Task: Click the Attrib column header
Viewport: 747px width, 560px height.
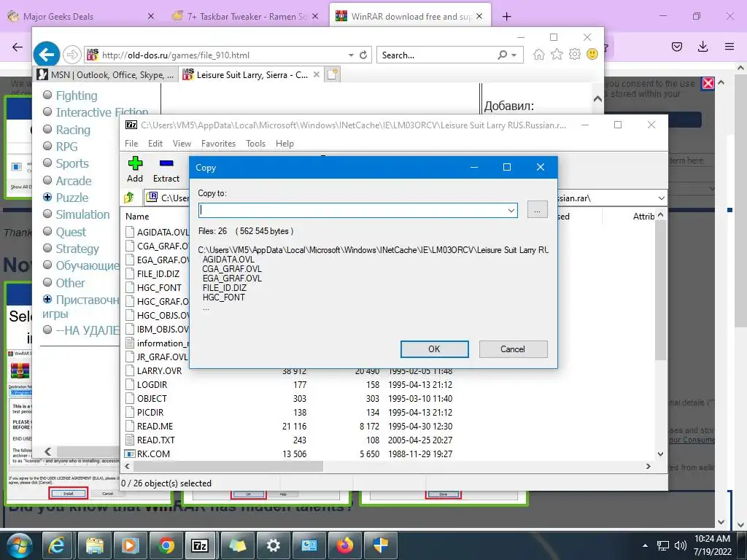Action: click(643, 216)
